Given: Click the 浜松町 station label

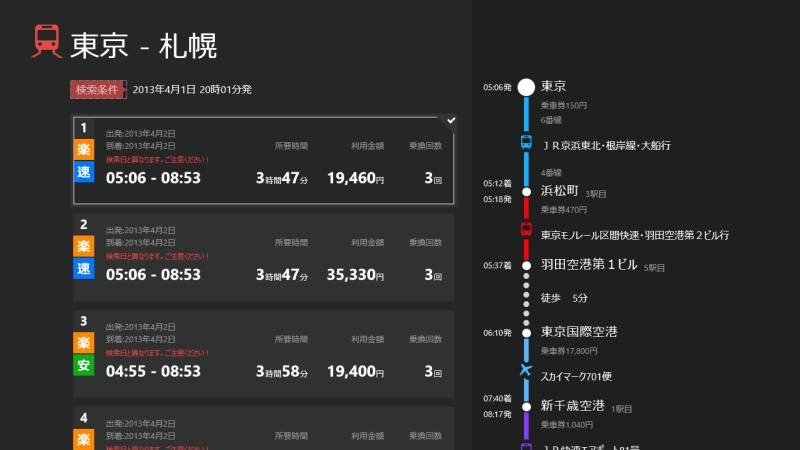Looking at the screenshot, I should point(558,190).
